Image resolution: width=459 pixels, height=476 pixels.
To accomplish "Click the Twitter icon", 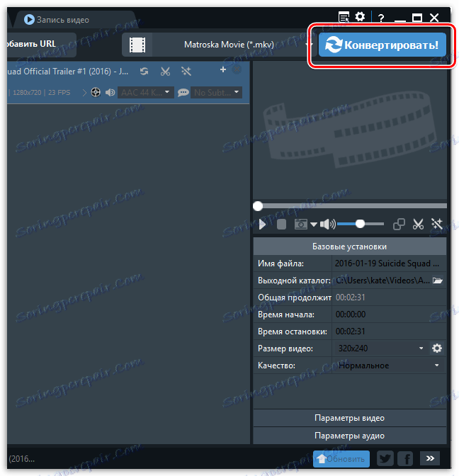I will (385, 458).
